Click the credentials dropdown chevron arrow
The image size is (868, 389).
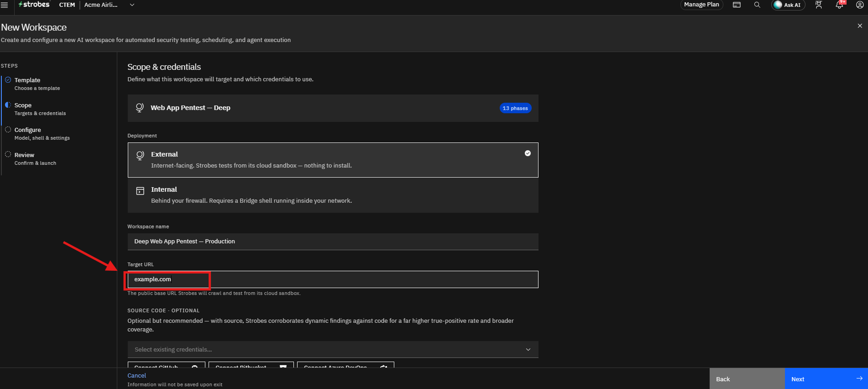coord(528,349)
